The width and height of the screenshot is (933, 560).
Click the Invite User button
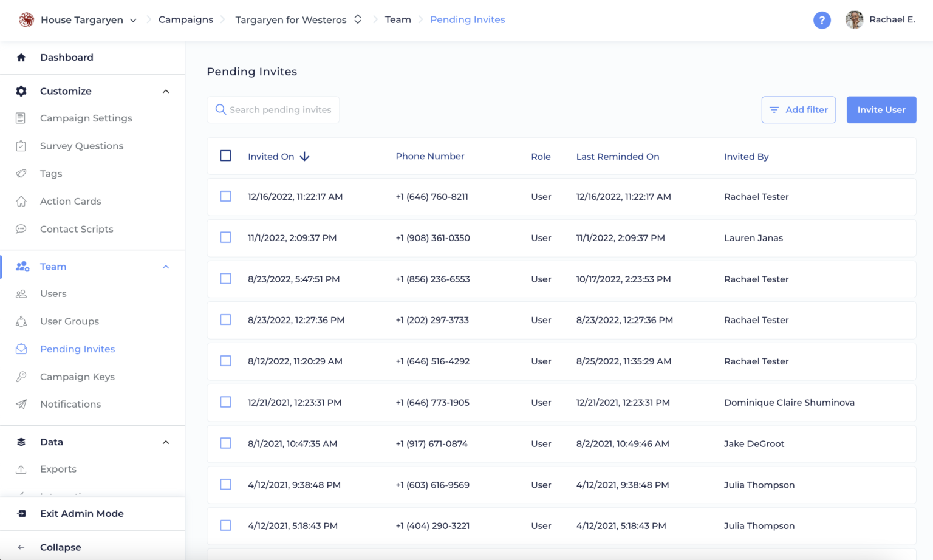(x=881, y=109)
